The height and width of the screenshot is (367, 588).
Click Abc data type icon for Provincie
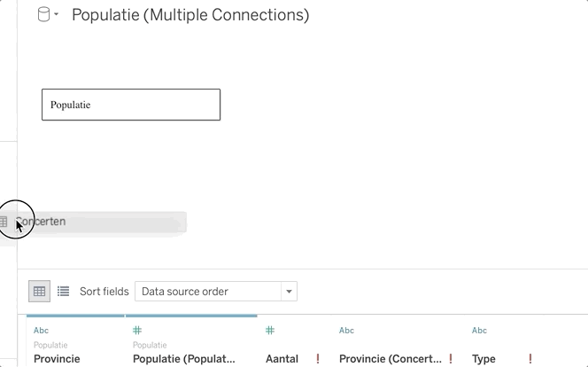41,331
